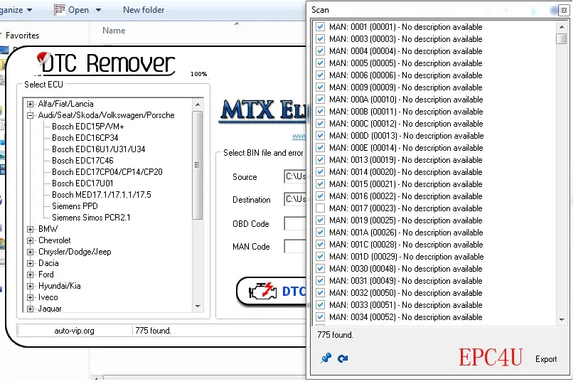Select the MAN: 0009 (00009) row text
The image size is (588, 389).
pyautogui.click(x=405, y=87)
